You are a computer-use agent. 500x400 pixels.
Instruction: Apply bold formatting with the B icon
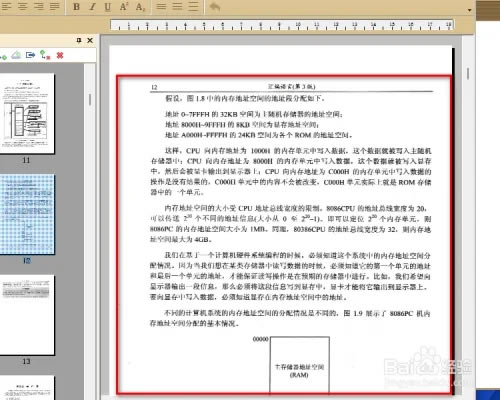(x=76, y=7)
